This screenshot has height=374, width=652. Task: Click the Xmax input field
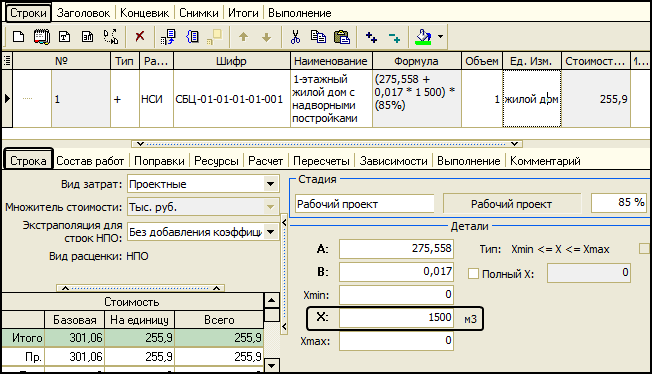[396, 341]
